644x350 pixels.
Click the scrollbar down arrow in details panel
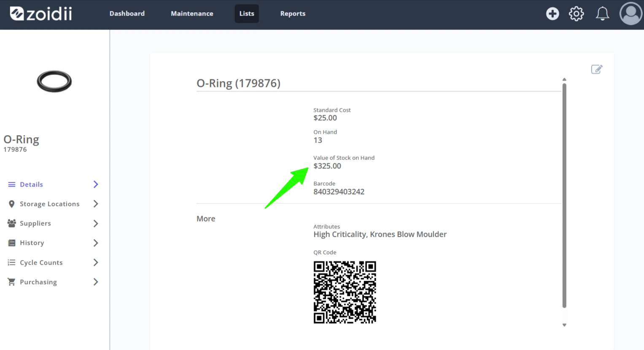[564, 325]
